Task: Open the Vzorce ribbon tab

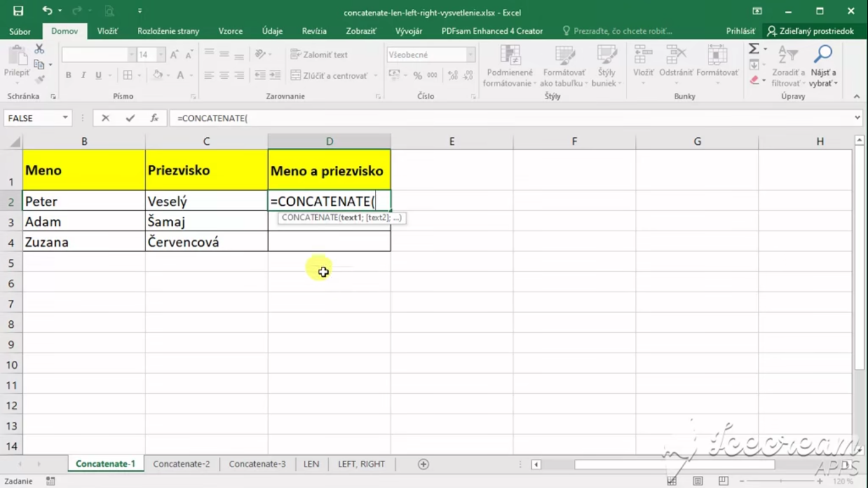Action: (x=230, y=30)
